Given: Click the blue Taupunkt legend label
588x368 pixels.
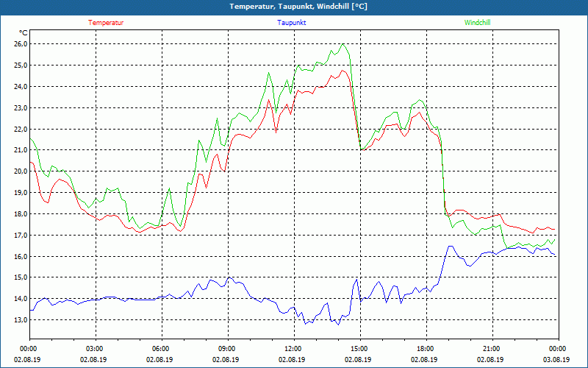Looking at the screenshot, I should pos(291,23).
